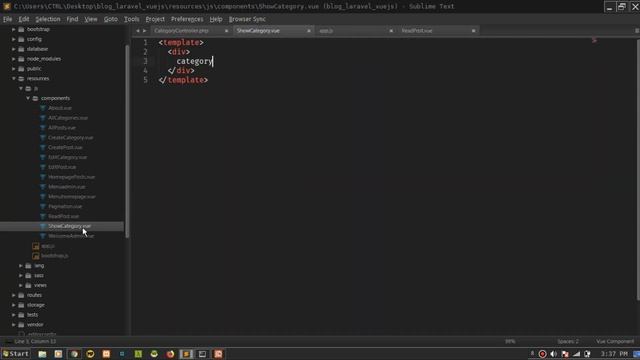Open the Find menu
This screenshot has width=640, height=360.
(x=72, y=19)
